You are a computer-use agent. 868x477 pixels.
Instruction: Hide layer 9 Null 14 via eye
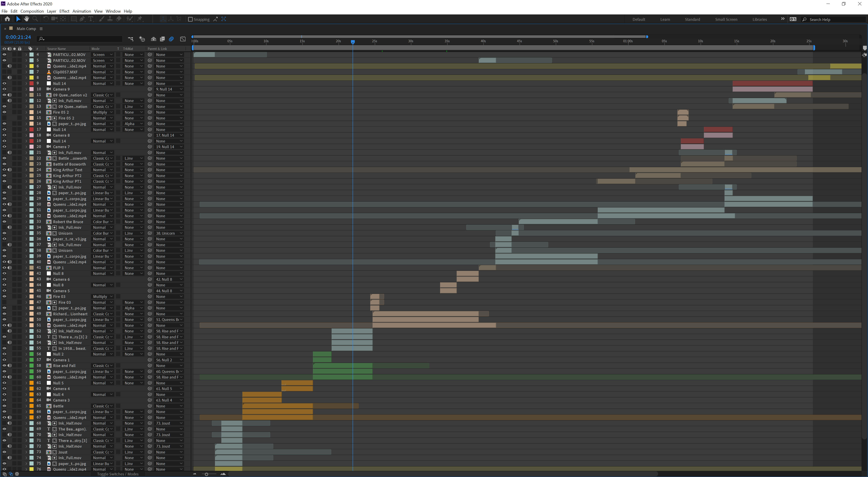coord(4,84)
